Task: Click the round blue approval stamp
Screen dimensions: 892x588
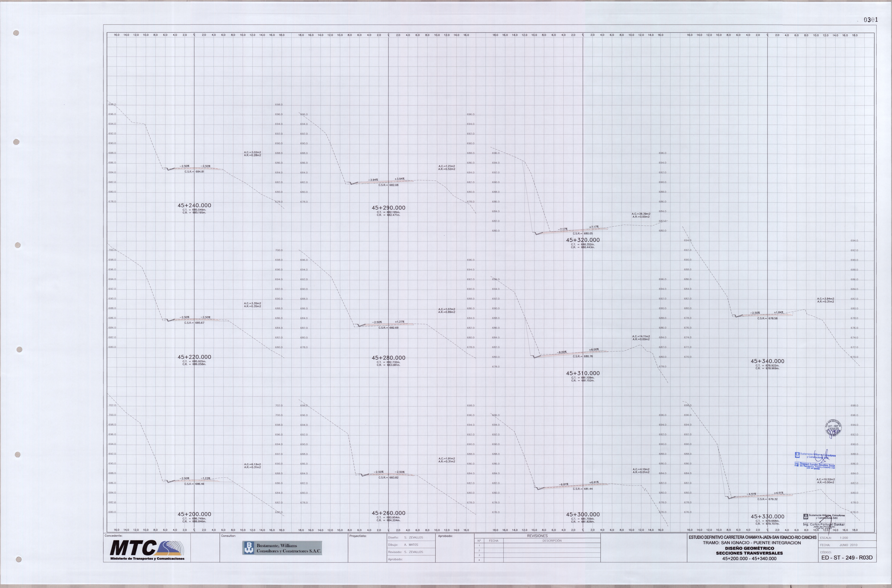Action: [x=833, y=429]
